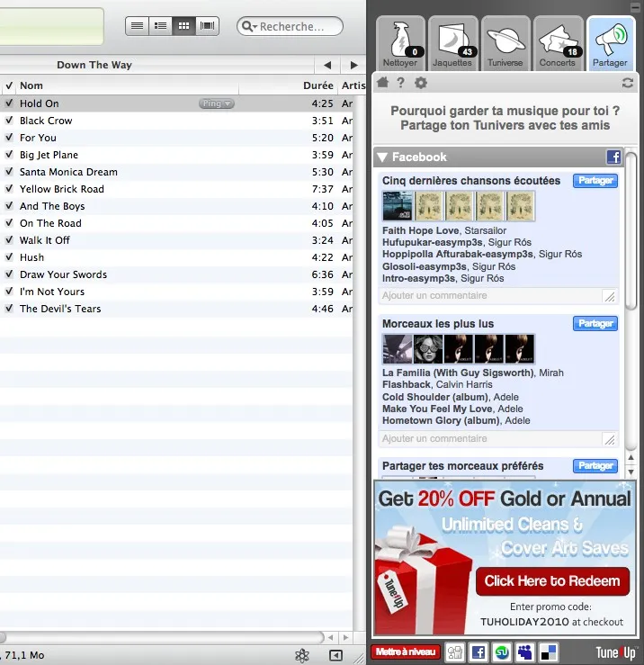This screenshot has height=665, width=644.
Task: Refresh the TuneUp panel
Action: [x=628, y=83]
